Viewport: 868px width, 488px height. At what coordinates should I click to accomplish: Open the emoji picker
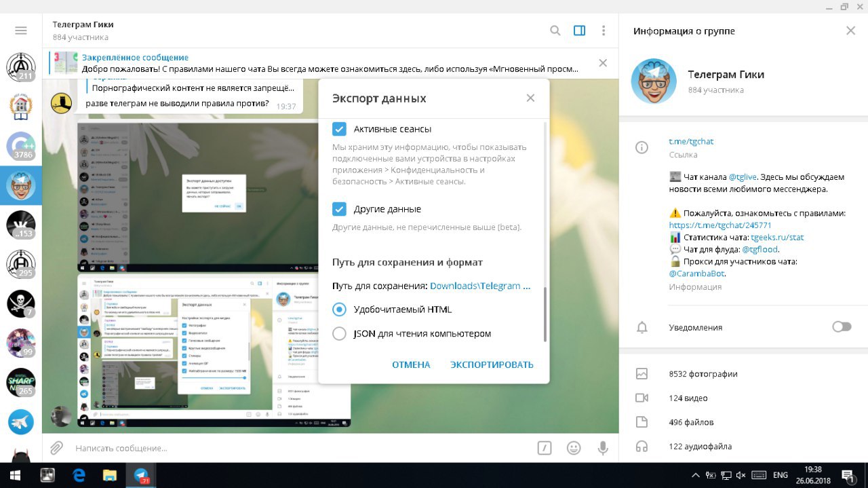[574, 448]
